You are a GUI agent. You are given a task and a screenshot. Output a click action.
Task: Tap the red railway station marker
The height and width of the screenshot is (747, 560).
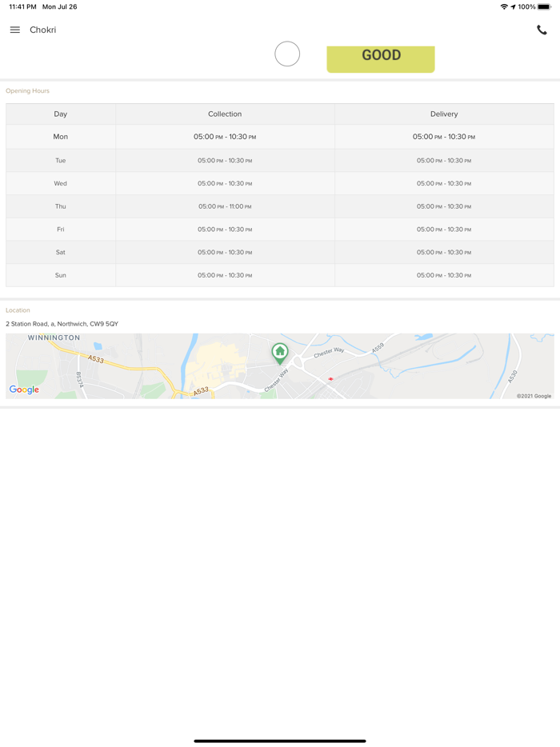tap(330, 379)
